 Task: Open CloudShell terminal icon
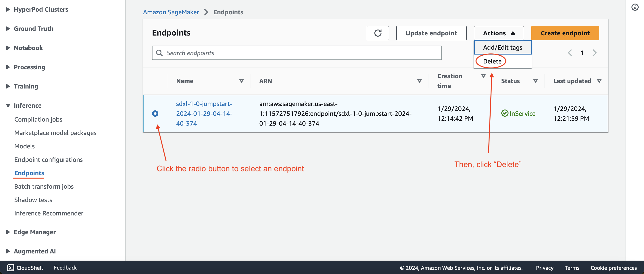click(x=11, y=268)
